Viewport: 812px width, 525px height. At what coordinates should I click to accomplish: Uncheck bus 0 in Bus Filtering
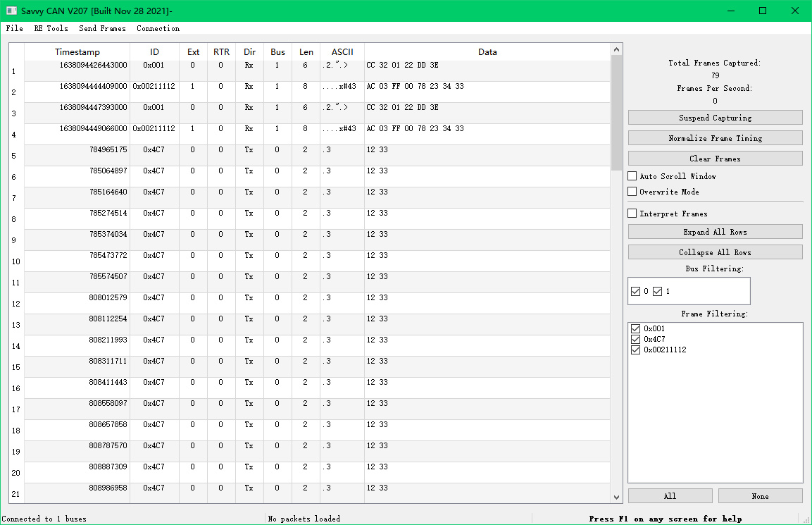coord(636,291)
